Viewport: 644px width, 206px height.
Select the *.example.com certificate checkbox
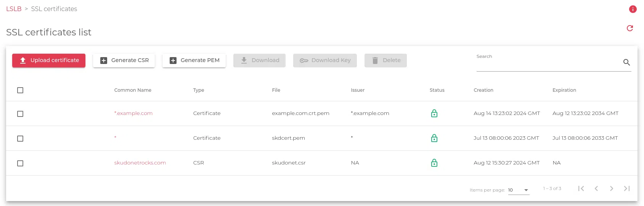[x=20, y=114]
